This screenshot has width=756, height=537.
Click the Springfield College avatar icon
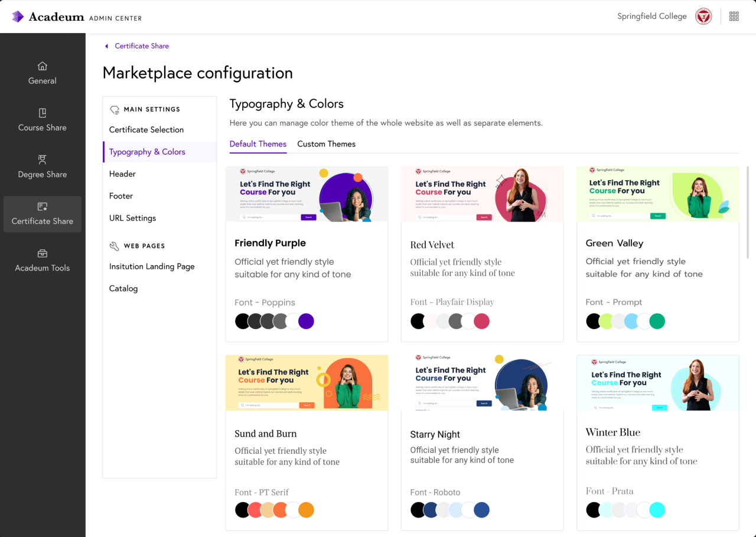pyautogui.click(x=703, y=17)
